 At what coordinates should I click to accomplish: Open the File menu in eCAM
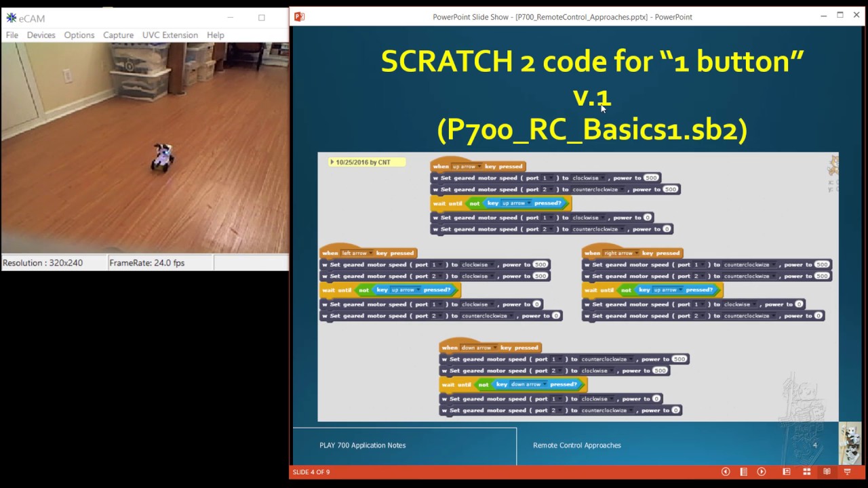point(12,35)
